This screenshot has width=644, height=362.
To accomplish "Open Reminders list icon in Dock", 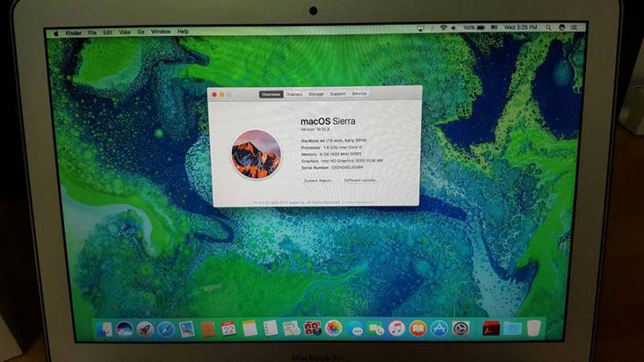I will pyautogui.click(x=270, y=329).
